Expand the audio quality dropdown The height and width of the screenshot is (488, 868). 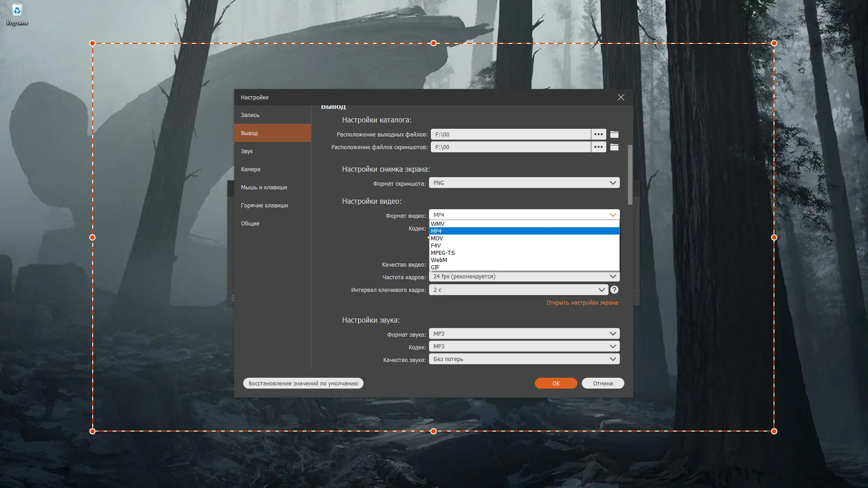tap(524, 359)
